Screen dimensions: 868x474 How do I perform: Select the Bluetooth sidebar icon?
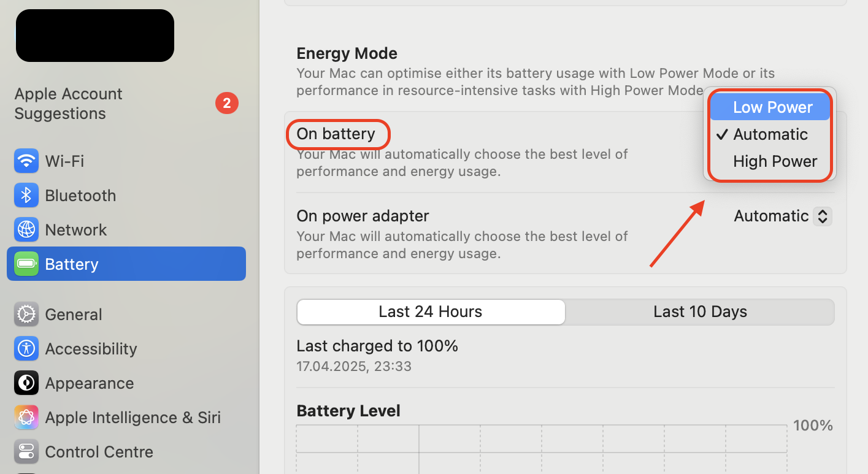pos(26,195)
